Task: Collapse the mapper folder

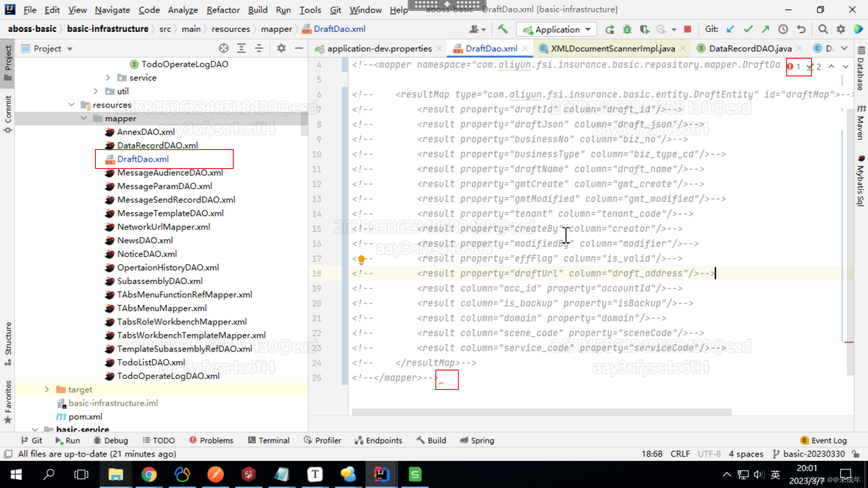Action: click(84, 118)
